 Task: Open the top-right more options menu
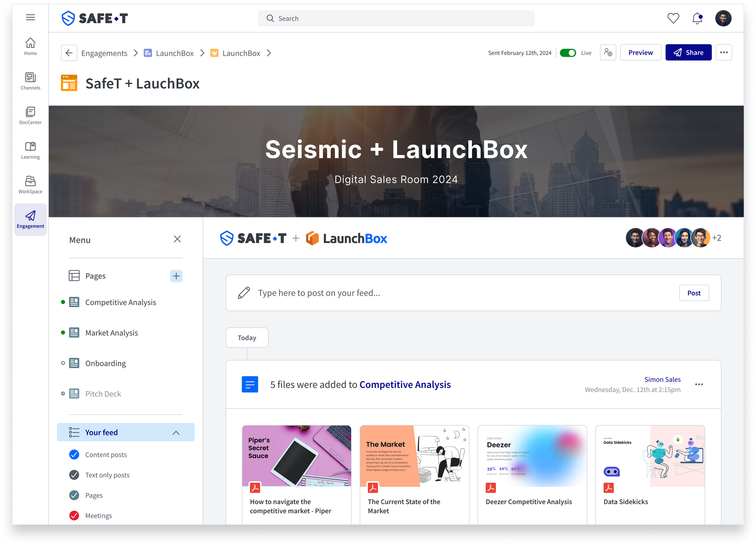[x=724, y=53]
